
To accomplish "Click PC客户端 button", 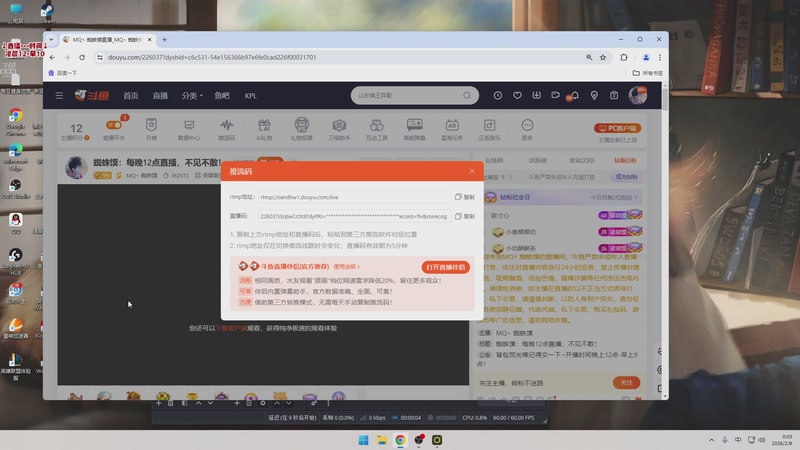I will coord(617,128).
